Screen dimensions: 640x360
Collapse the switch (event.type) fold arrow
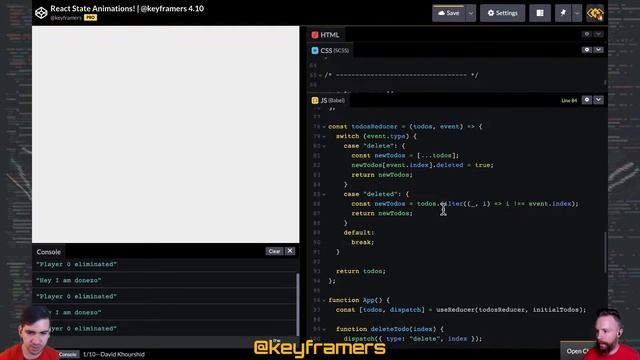click(x=324, y=136)
